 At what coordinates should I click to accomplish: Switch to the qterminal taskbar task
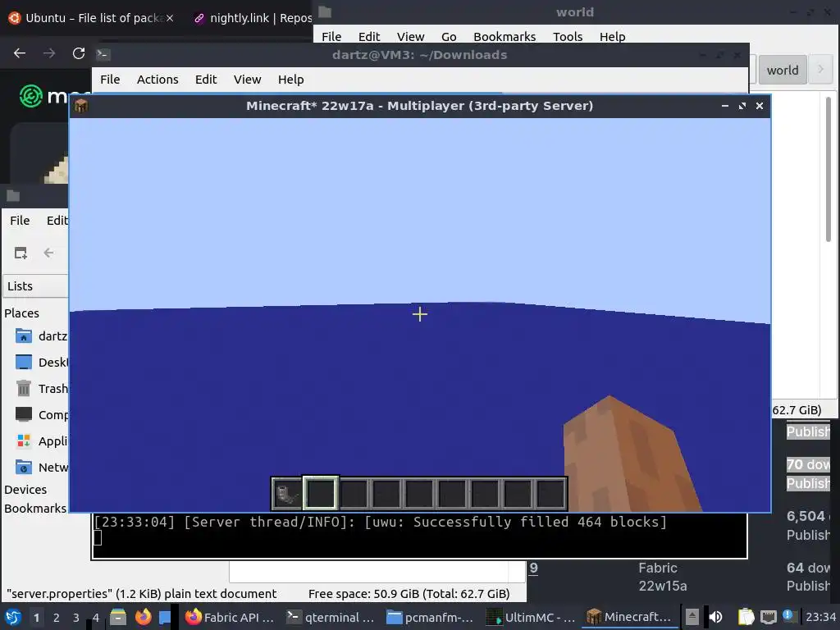click(330, 617)
